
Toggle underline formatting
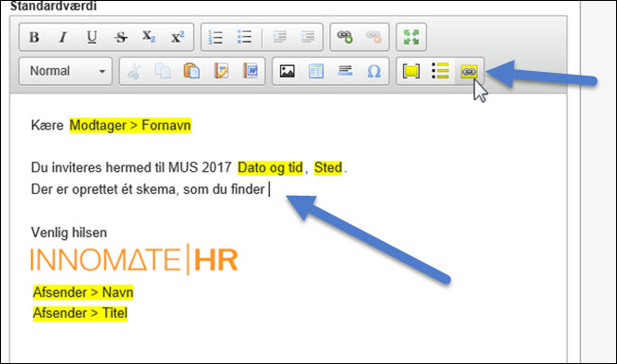point(92,37)
